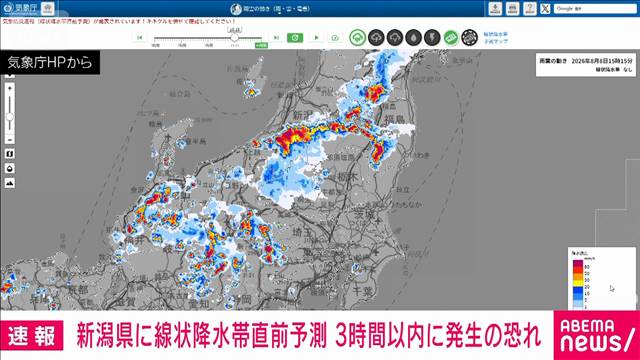Click the timeline slider handle
Screen dimensions: 640x360
(234, 38)
